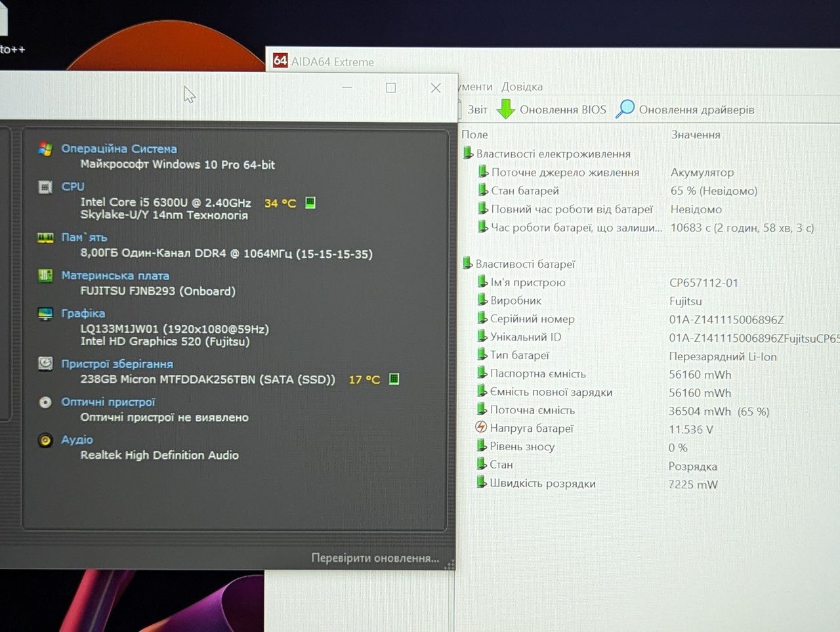This screenshot has width=840, height=632.
Task: Click the AIDA64 Extreme title bar icon
Action: (280, 60)
